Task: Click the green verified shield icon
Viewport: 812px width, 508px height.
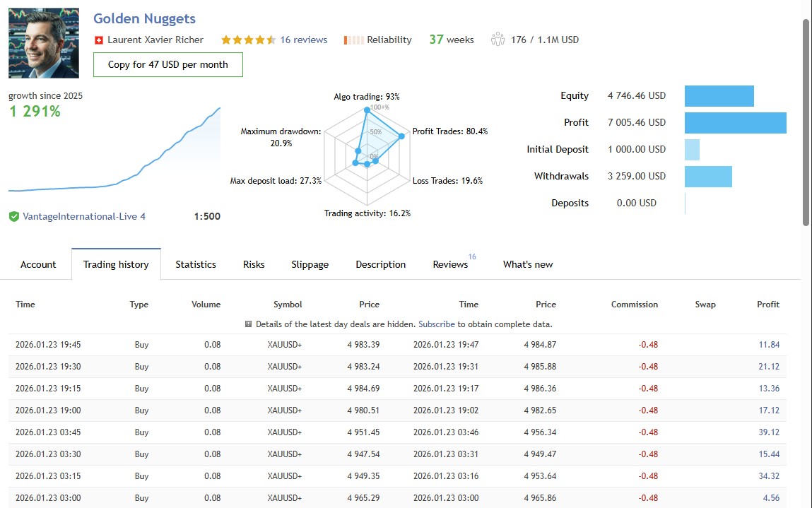Action: point(14,216)
